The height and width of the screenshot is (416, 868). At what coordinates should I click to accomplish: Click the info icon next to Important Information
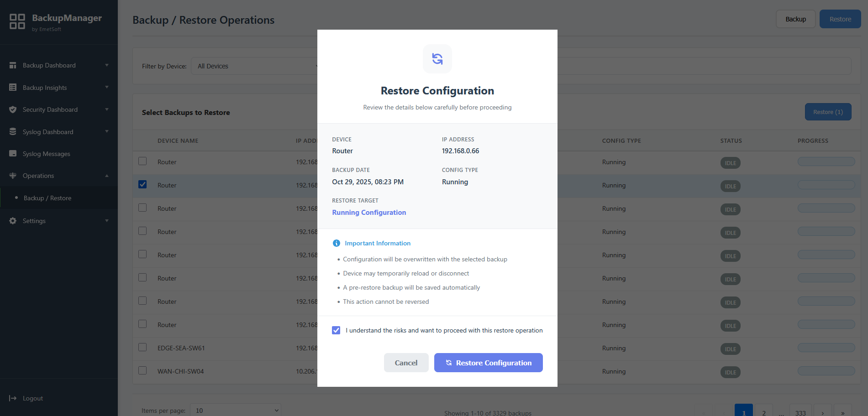337,243
